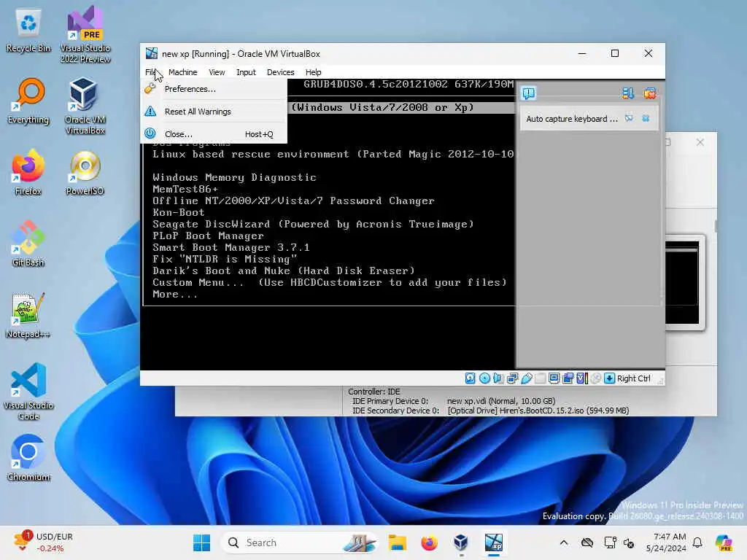Open the taskbar clock showing 7:47 AM
The image size is (747, 560).
click(x=667, y=542)
